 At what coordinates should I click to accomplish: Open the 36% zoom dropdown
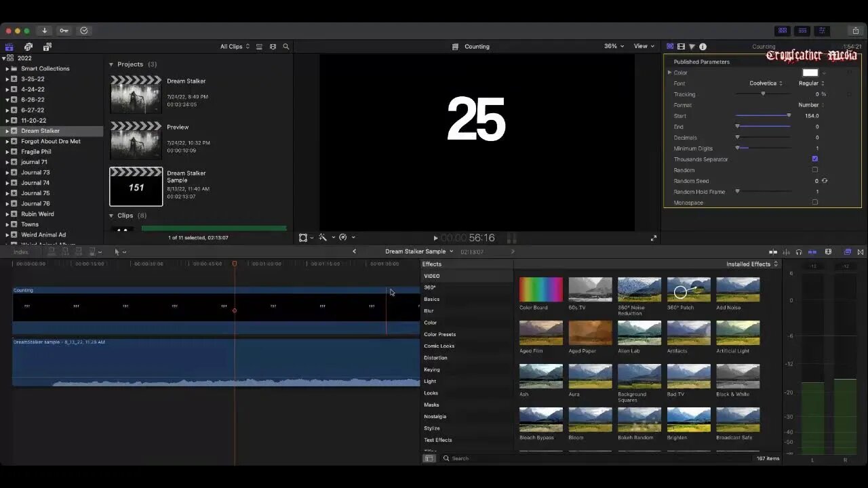tap(614, 46)
